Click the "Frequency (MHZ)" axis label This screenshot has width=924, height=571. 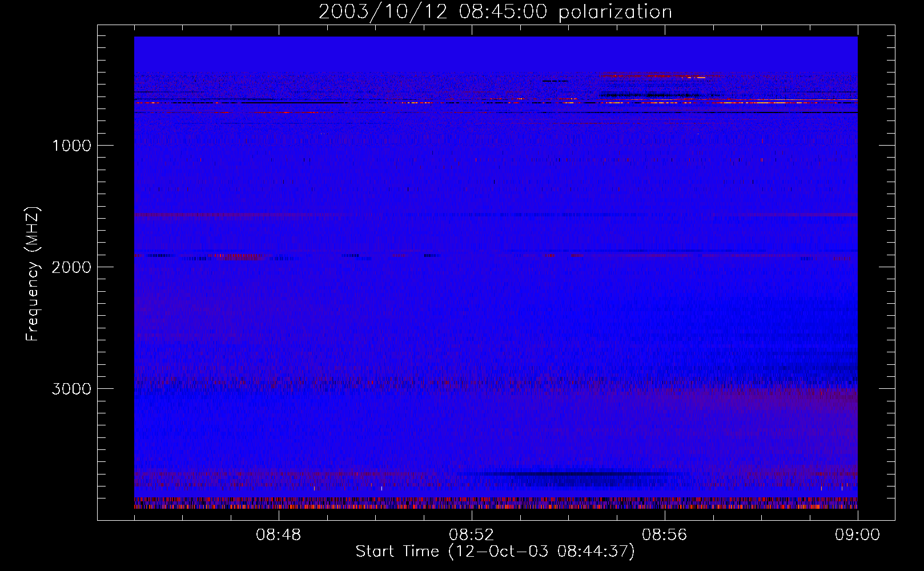tap(32, 274)
